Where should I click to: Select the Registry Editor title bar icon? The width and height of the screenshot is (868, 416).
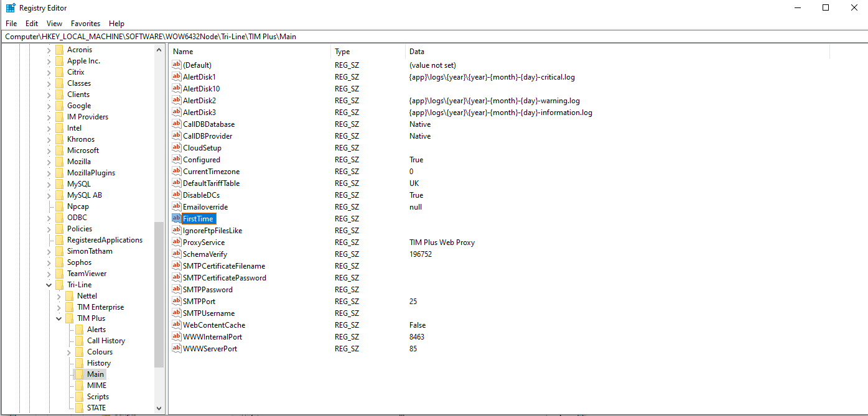(x=10, y=7)
